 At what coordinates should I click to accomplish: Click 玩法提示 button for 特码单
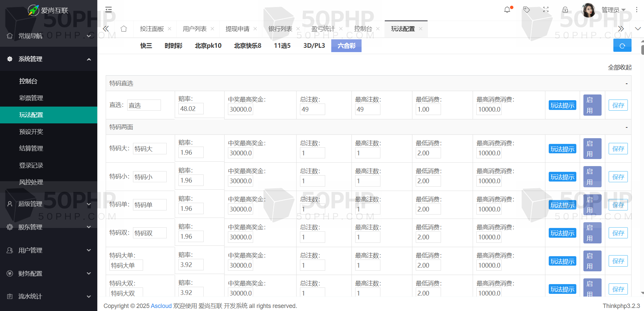[562, 205]
